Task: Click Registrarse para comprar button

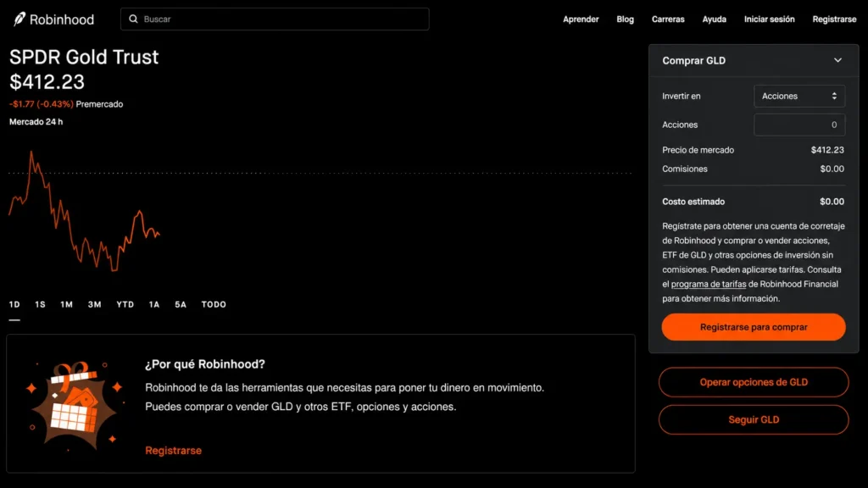Action: (754, 327)
